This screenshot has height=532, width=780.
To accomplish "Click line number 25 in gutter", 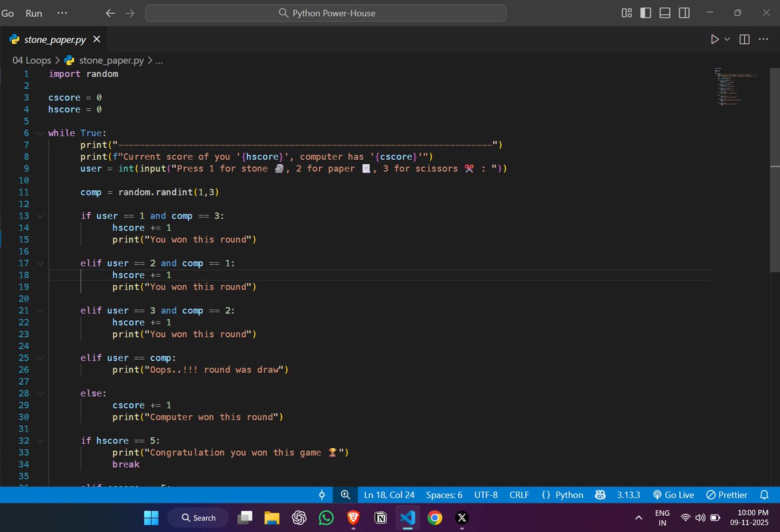I will pos(24,358).
